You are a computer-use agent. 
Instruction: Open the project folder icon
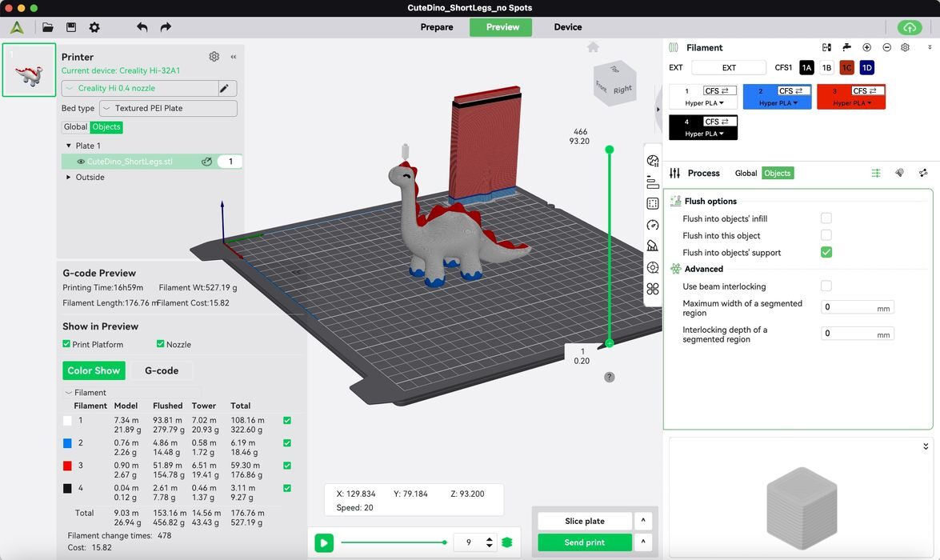48,27
